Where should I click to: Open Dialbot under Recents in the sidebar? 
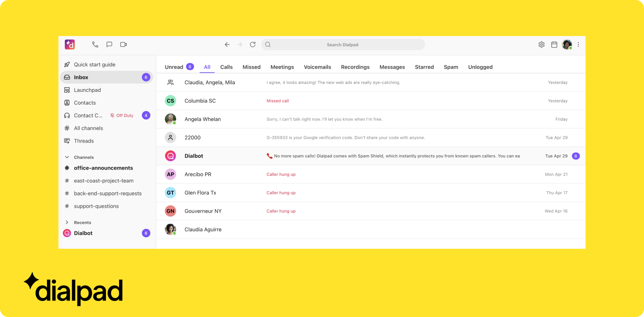pos(106,233)
